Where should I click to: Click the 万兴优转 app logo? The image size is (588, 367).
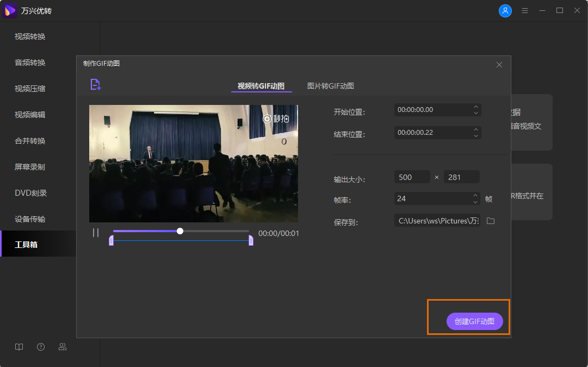click(x=9, y=10)
